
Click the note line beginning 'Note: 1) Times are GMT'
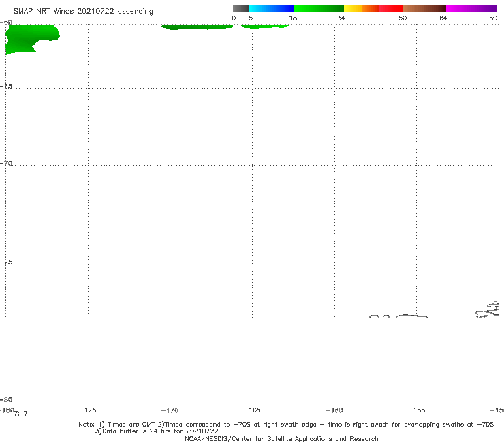286,425
